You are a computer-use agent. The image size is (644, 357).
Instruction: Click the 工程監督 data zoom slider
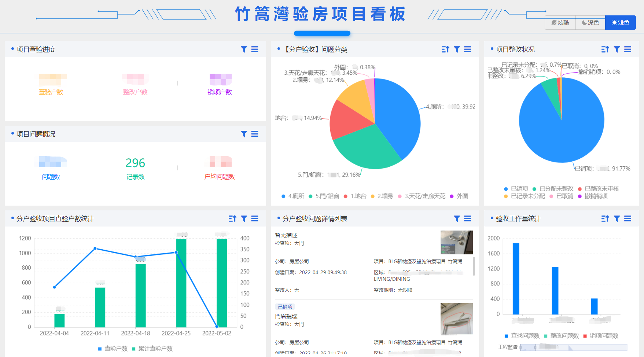click(x=574, y=347)
